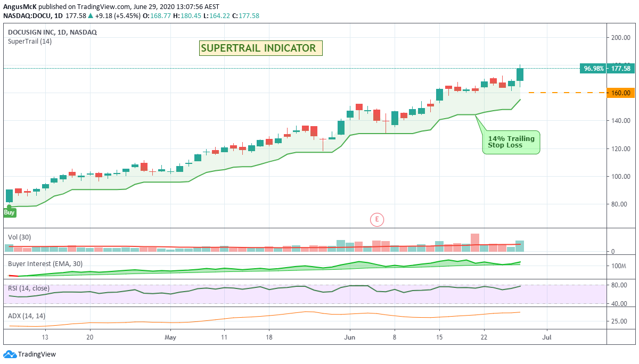This screenshot has height=364, width=639.
Task: Select the SuperTrail (14) indicator legend
Action: pyautogui.click(x=30, y=42)
